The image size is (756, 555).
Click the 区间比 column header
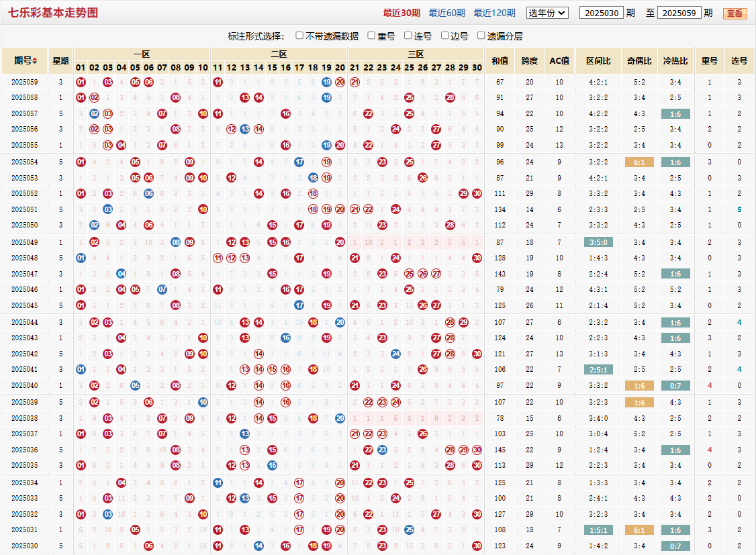pyautogui.click(x=598, y=60)
